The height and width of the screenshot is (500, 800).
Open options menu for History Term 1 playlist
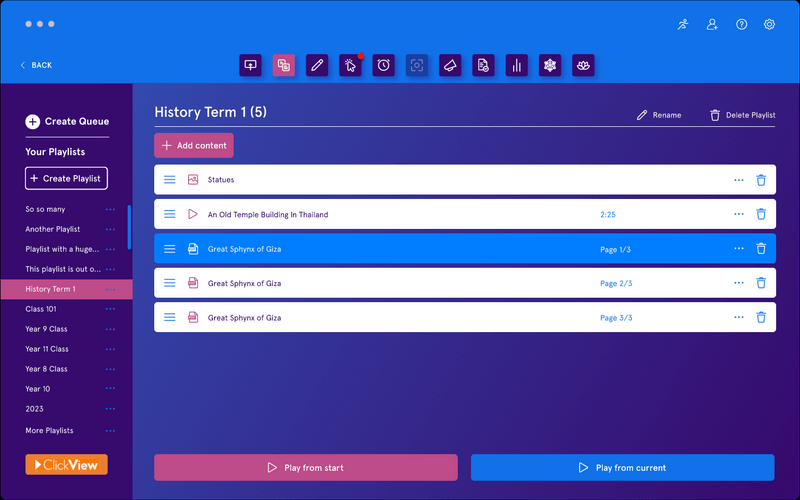point(110,289)
